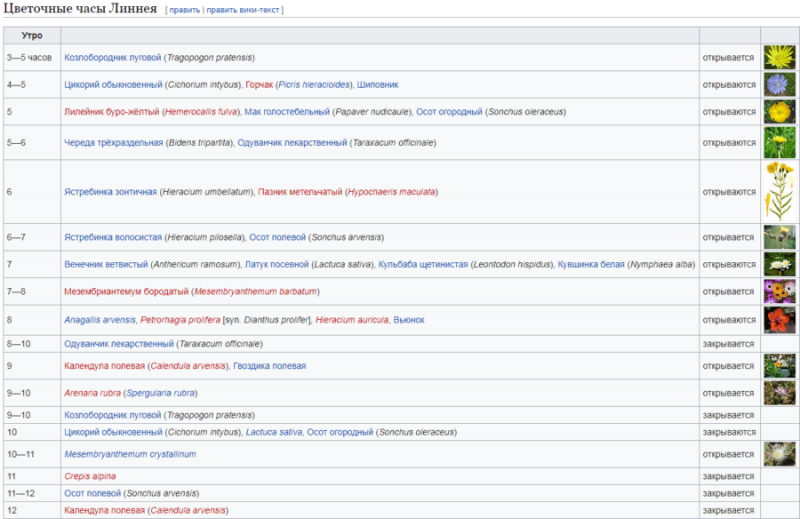
Task: Open the 'Кульбаба щетинистая' link
Action: (423, 264)
